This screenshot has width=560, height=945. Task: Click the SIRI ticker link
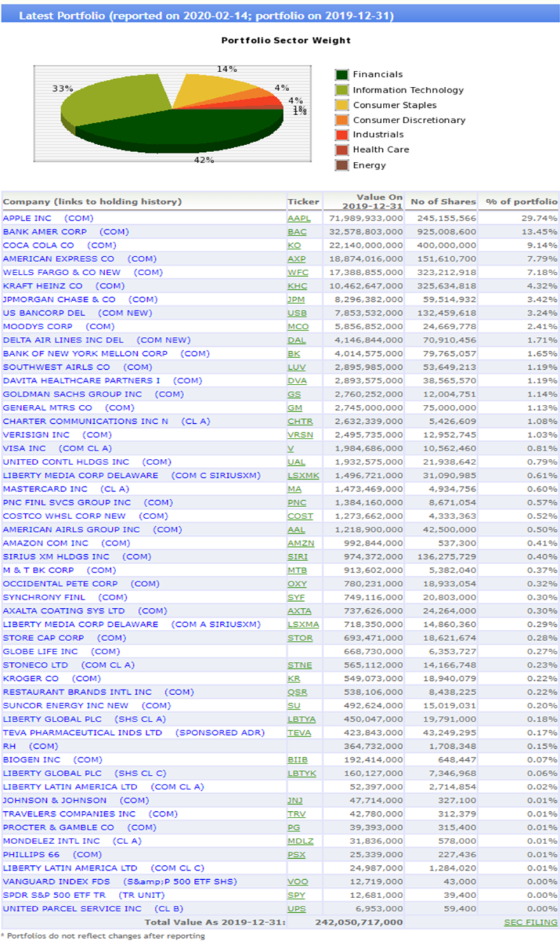click(x=297, y=556)
